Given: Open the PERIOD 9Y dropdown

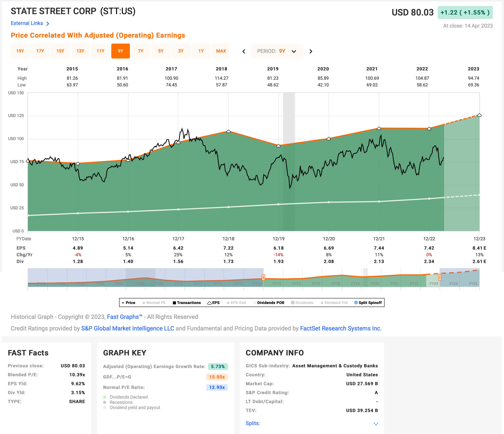Looking at the screenshot, I should pos(294,51).
